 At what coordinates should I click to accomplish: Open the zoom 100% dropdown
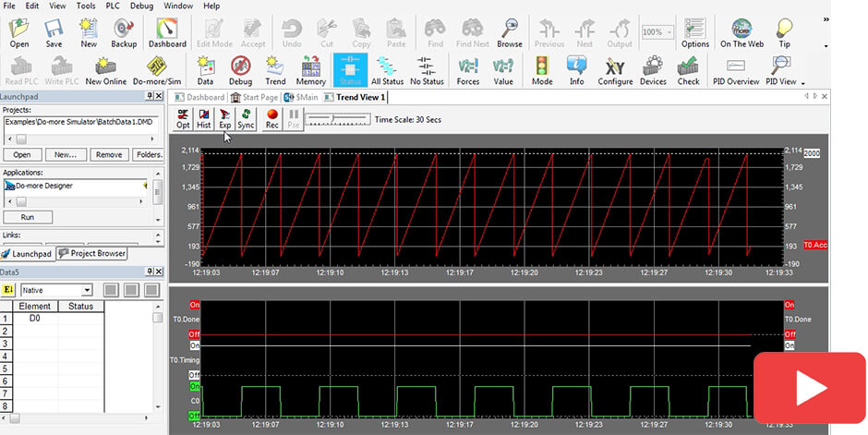(x=669, y=32)
